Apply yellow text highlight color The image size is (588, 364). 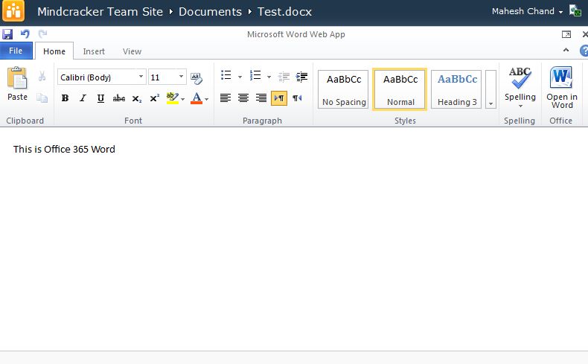172,98
